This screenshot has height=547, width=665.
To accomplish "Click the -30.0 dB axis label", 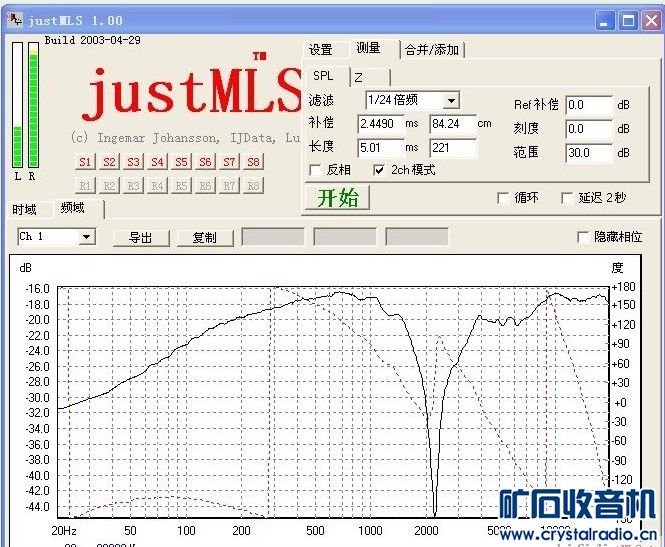I will pyautogui.click(x=37, y=398).
